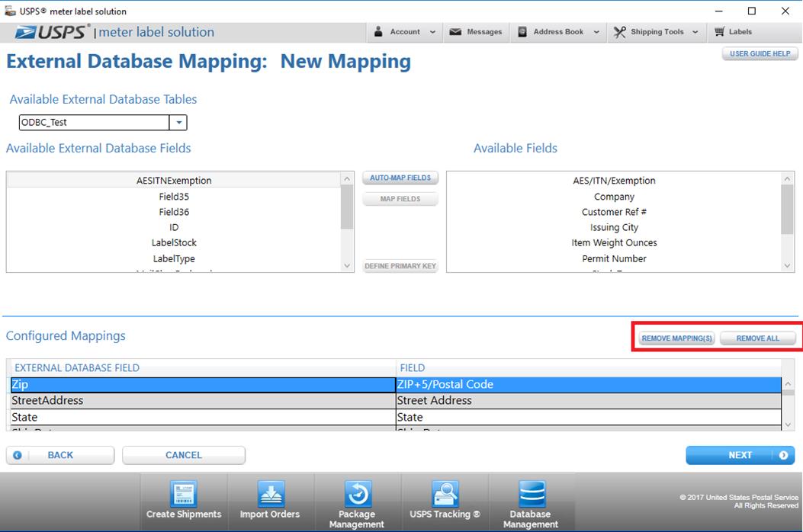Expand the Address Book menu chevron
803x532 pixels.
[x=596, y=32]
